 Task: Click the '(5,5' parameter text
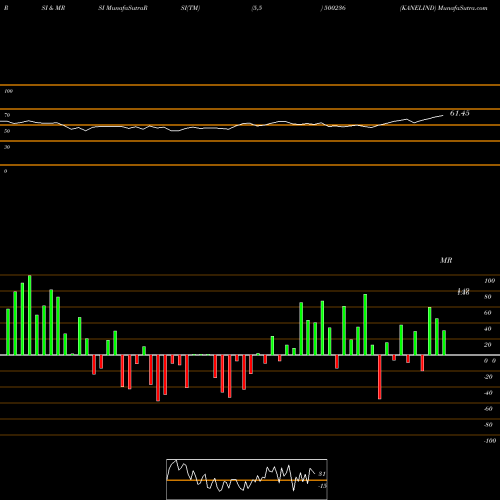click(x=257, y=8)
